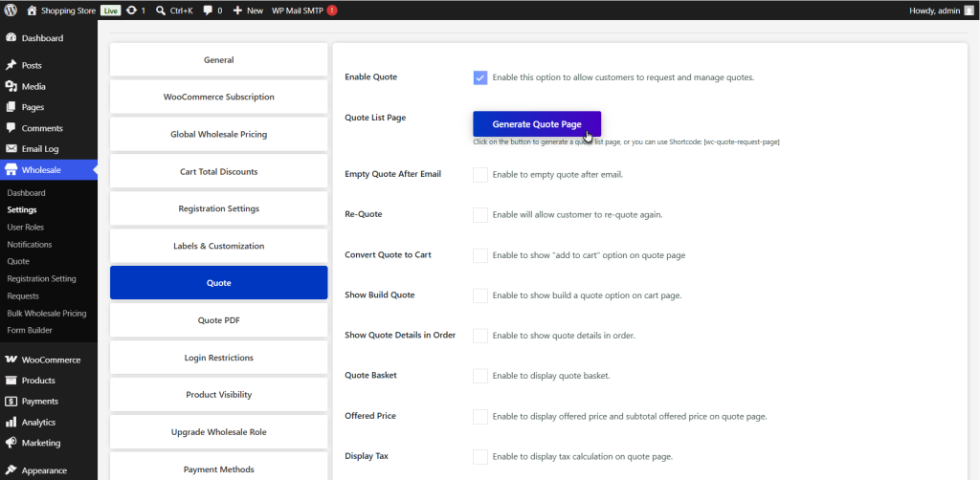This screenshot has width=980, height=480.
Task: Enable Convert Quote to Cart checkbox
Action: [480, 255]
